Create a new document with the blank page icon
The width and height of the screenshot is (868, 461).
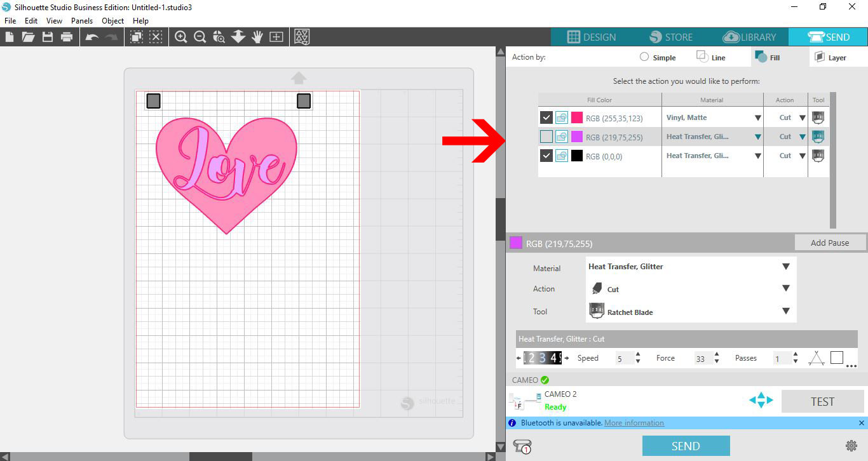[x=10, y=37]
